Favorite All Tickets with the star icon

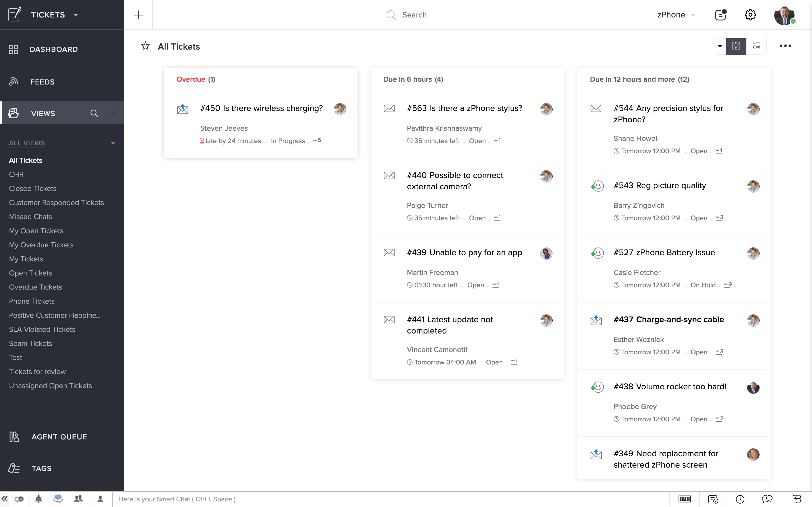click(145, 46)
